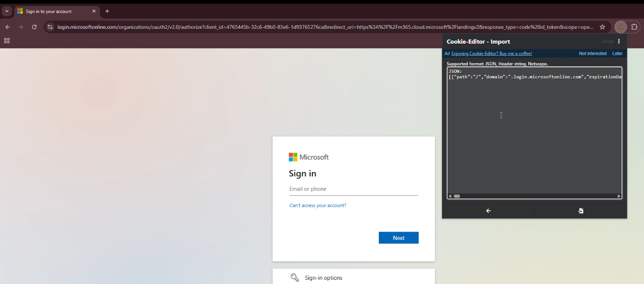Open Sign-in options

tap(354, 278)
